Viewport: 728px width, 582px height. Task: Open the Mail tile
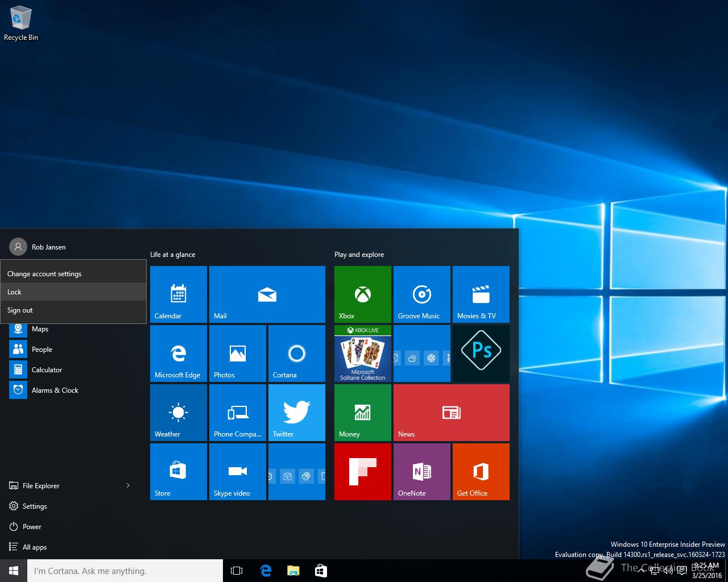click(x=267, y=294)
